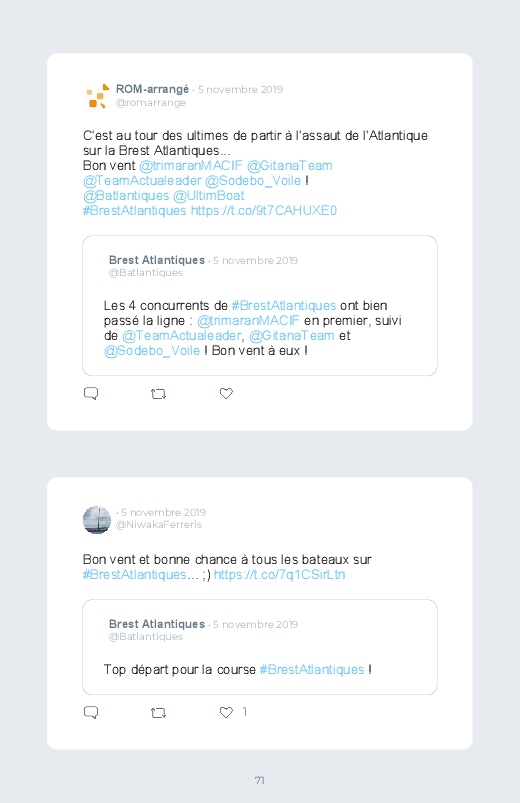Click the reply icon on the NiwakaFerreris tweet
520x803 pixels.
click(x=91, y=712)
